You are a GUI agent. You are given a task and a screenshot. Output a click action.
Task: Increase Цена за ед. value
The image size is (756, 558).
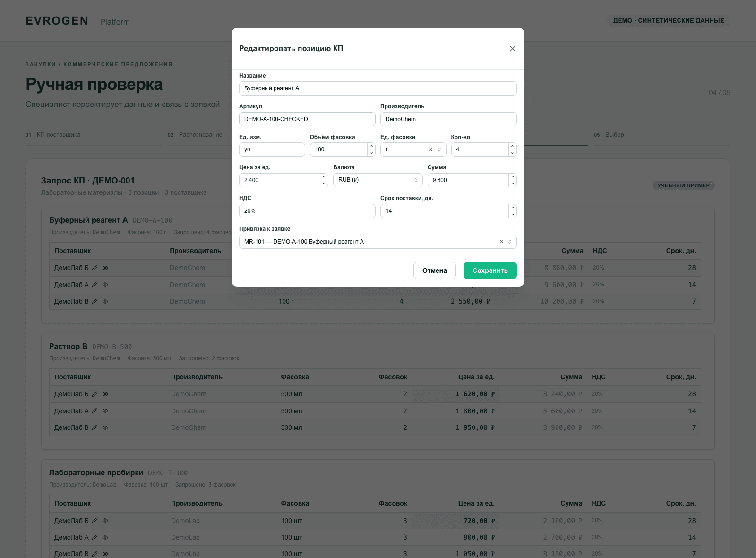pyautogui.click(x=324, y=177)
